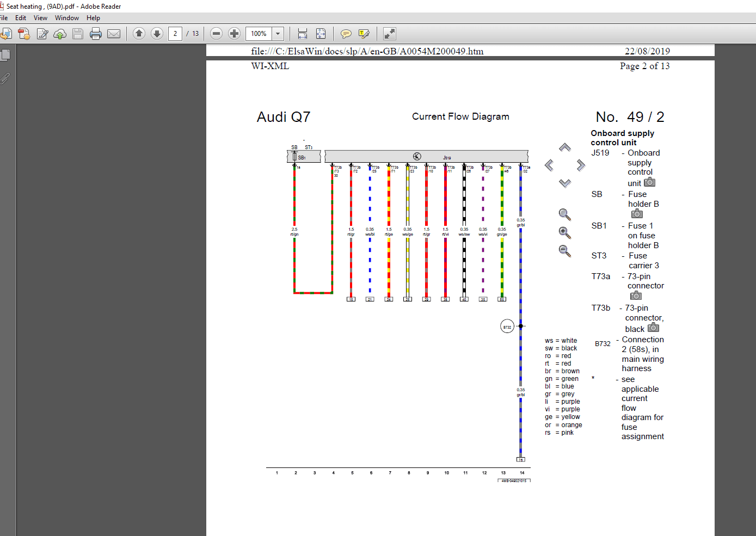Click the diagram magnifier minus icon
The width and height of the screenshot is (756, 536).
click(565, 251)
